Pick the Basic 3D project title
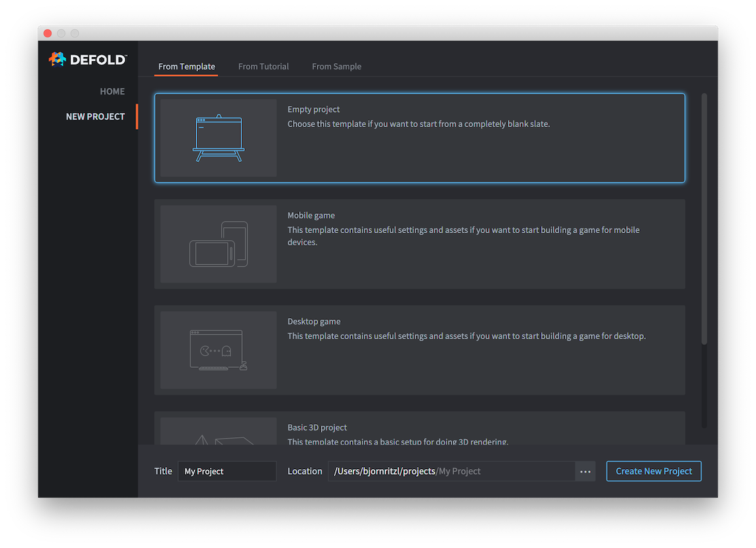The width and height of the screenshot is (756, 548). tap(317, 428)
